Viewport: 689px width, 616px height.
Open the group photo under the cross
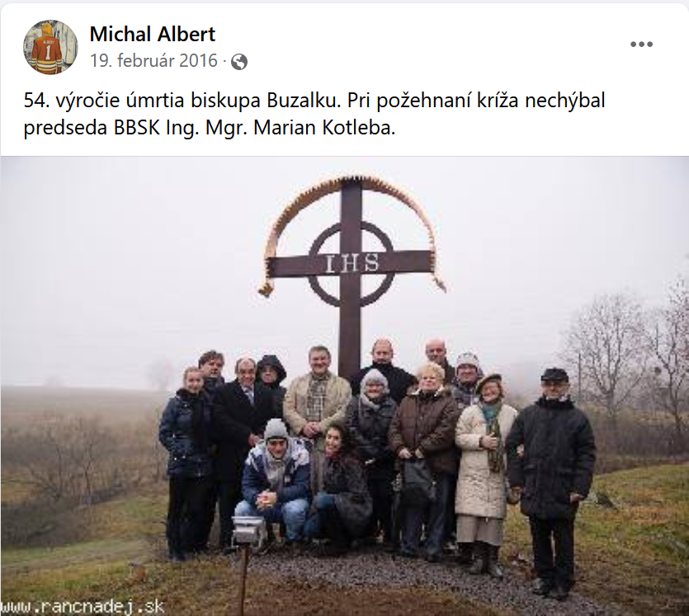coord(345,386)
